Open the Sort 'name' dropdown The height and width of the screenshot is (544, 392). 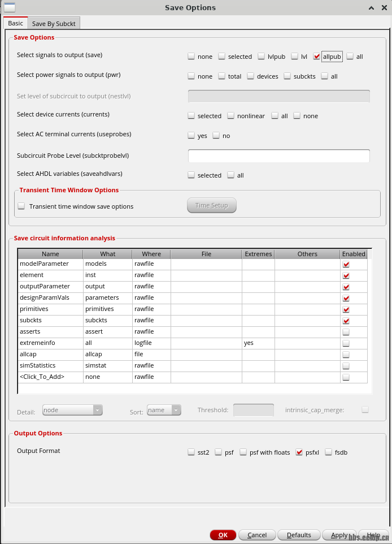164,410
